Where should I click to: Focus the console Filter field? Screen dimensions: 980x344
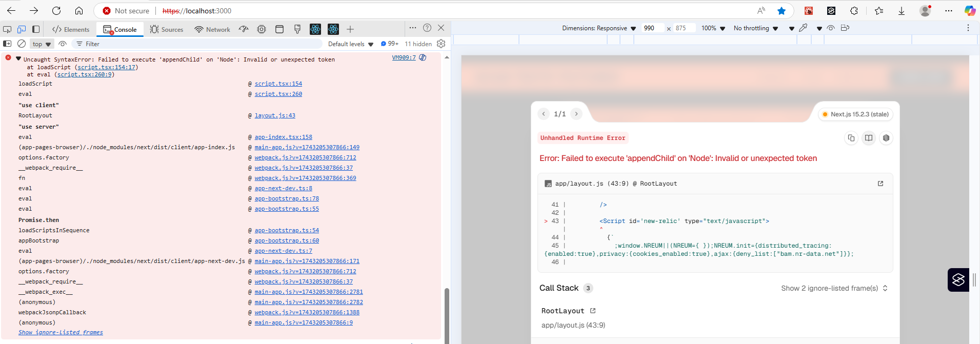197,44
